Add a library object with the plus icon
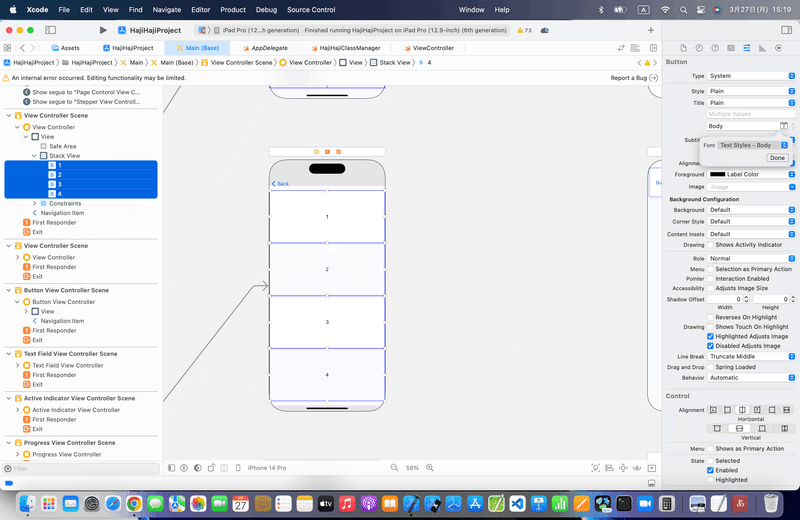Image resolution: width=800 pixels, height=520 pixels. click(651, 30)
